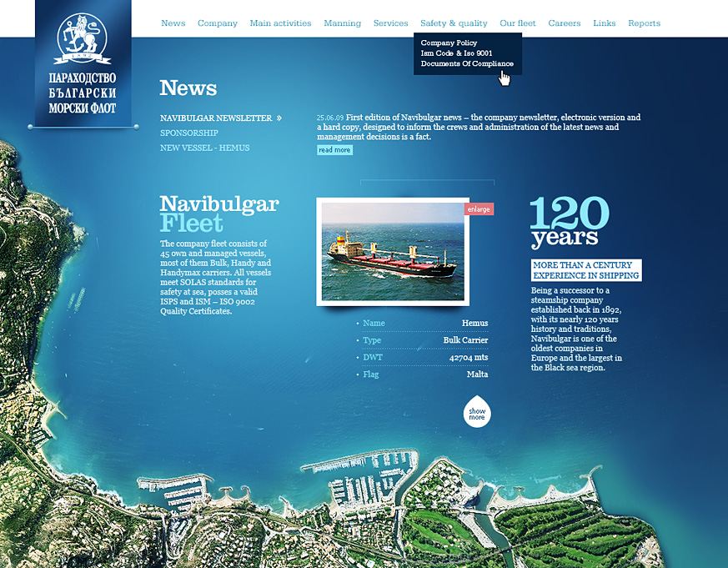Open the Links menu item
728x568 pixels.
tap(604, 23)
